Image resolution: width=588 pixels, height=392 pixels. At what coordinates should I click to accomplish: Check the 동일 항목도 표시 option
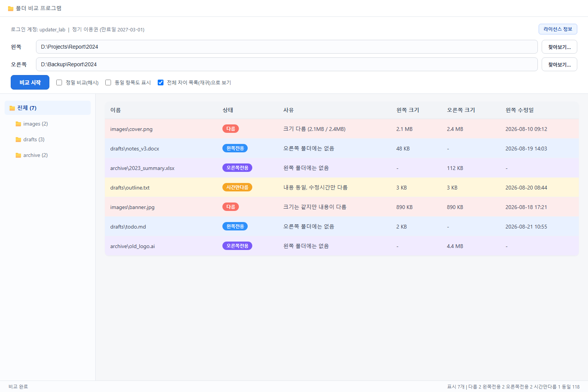click(x=108, y=82)
